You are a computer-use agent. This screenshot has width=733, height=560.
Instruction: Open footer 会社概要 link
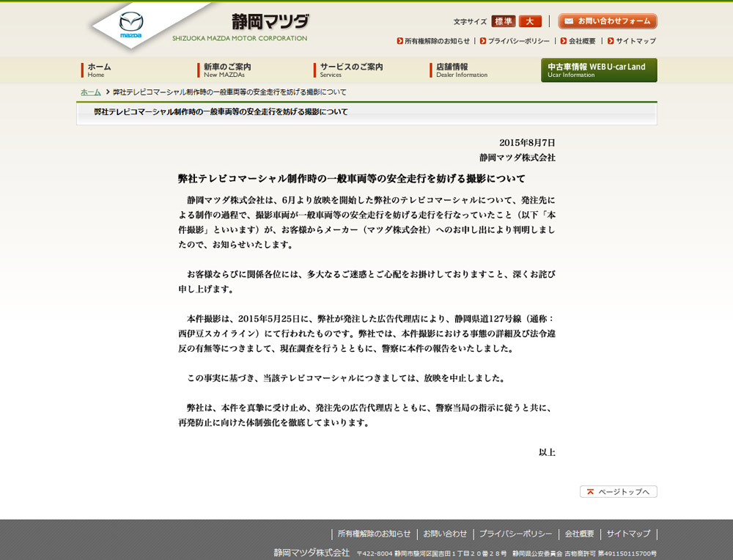tap(579, 534)
